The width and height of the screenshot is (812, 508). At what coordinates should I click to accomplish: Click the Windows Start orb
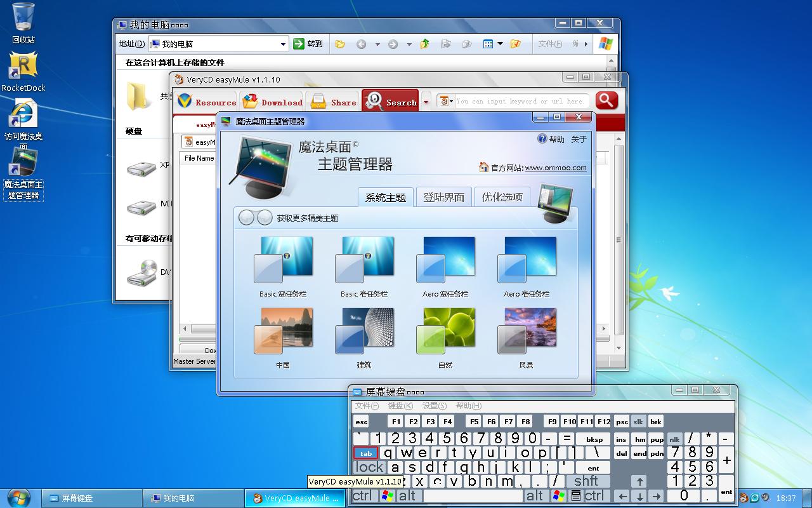tap(18, 498)
